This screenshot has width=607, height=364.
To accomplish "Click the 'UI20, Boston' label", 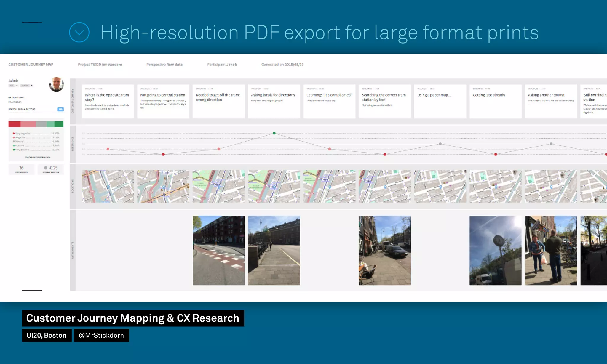I will point(47,335).
